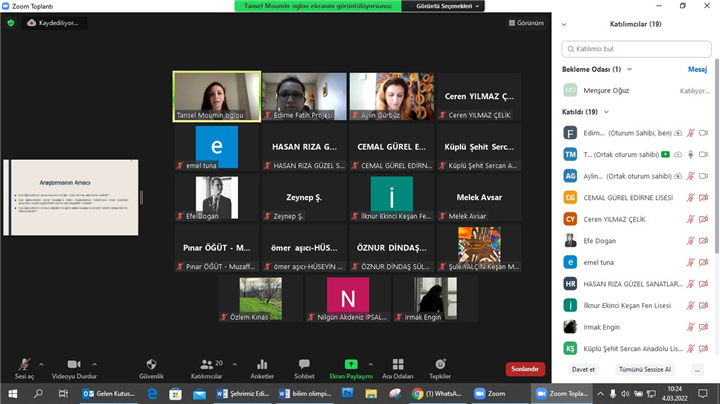Click the Anketler polls icon
The height and width of the screenshot is (404, 720).
262,365
